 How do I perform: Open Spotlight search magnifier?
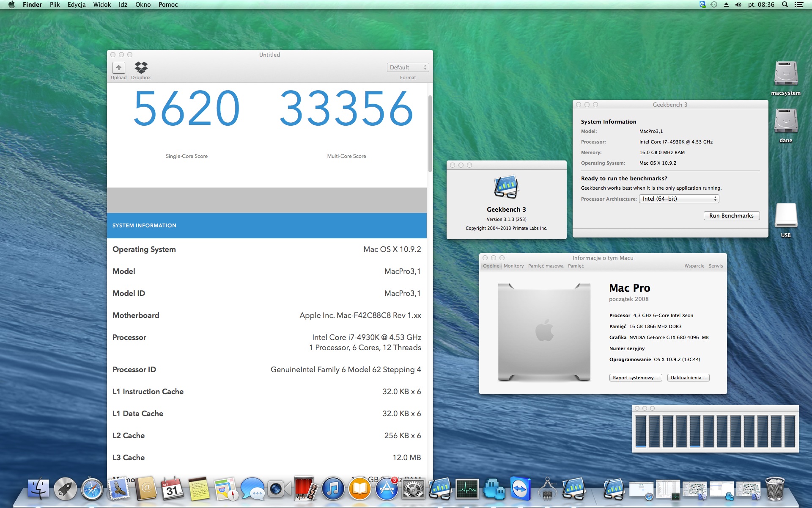tap(785, 5)
